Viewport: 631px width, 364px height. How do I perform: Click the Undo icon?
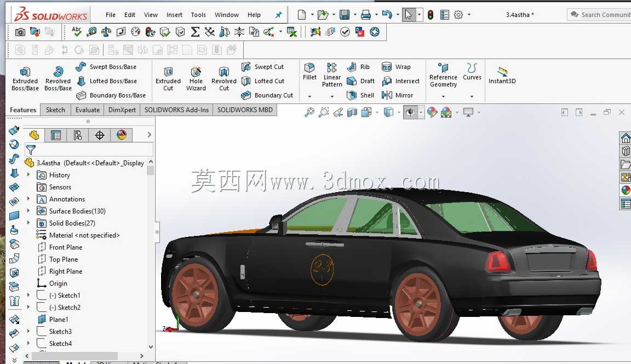coord(387,15)
